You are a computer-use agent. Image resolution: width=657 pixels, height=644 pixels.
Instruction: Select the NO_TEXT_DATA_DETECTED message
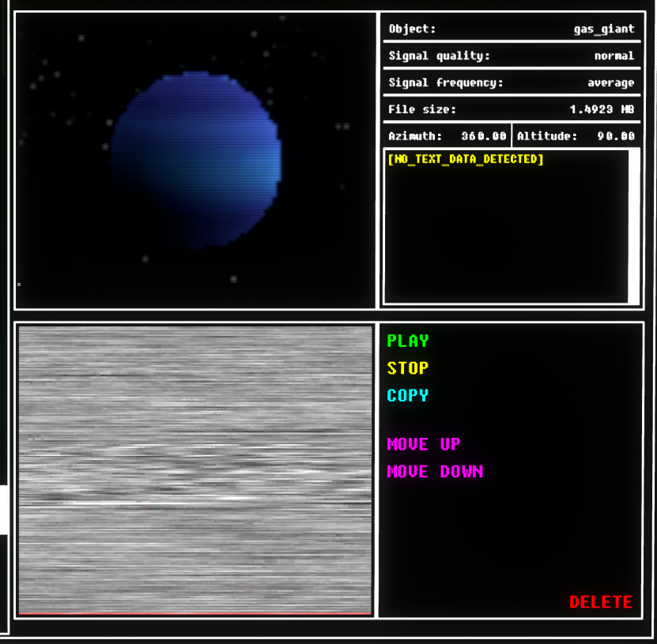(x=465, y=160)
